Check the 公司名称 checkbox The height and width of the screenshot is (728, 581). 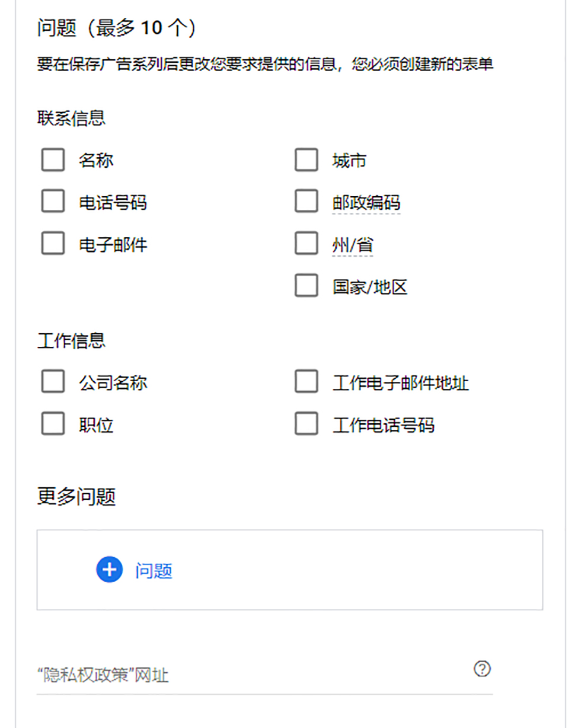(x=53, y=382)
